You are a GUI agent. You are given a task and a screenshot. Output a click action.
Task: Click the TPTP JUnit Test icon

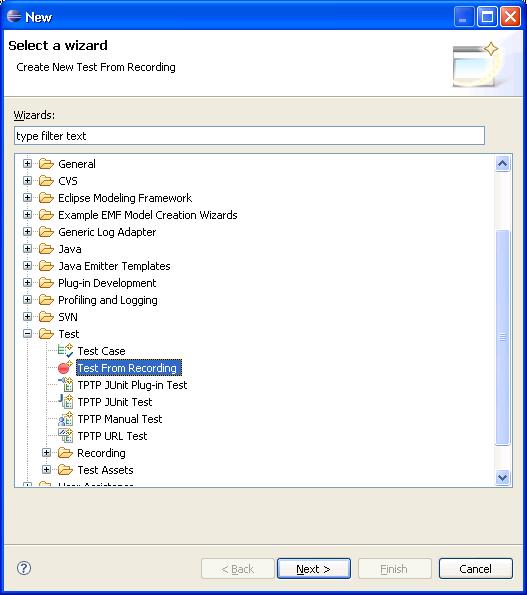point(65,401)
